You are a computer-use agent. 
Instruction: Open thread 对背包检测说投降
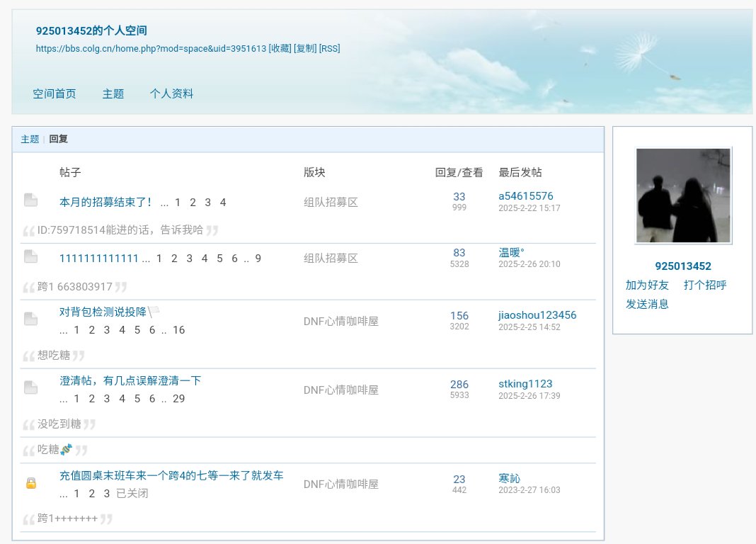click(x=103, y=312)
